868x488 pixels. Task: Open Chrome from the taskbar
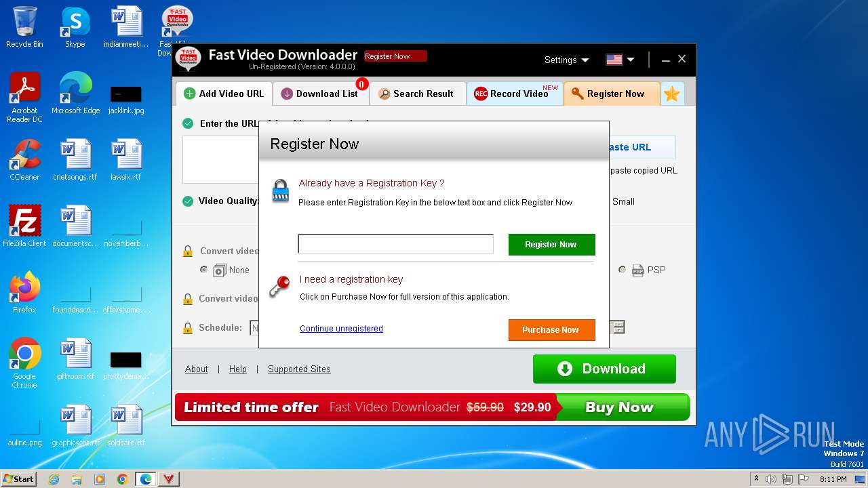coord(123,479)
